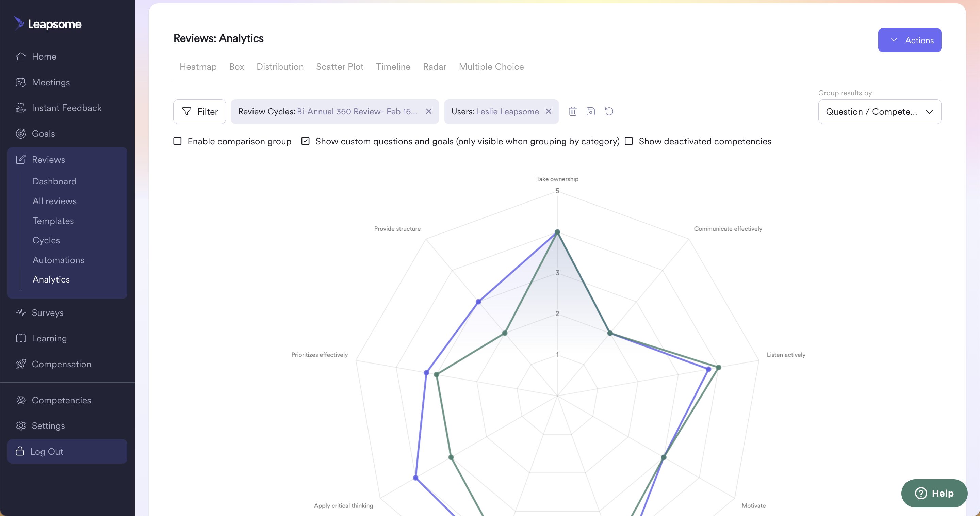Click the Provide structure axis label
The height and width of the screenshot is (516, 980).
(x=397, y=229)
